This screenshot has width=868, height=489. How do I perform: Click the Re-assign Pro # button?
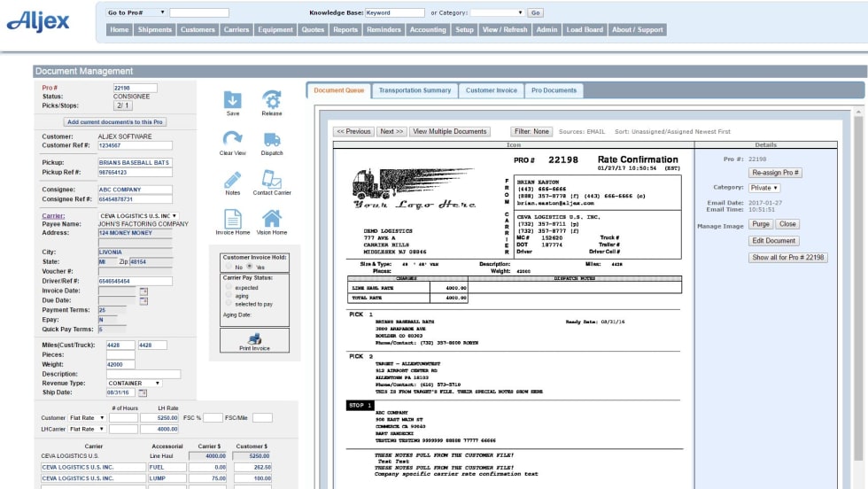click(775, 173)
